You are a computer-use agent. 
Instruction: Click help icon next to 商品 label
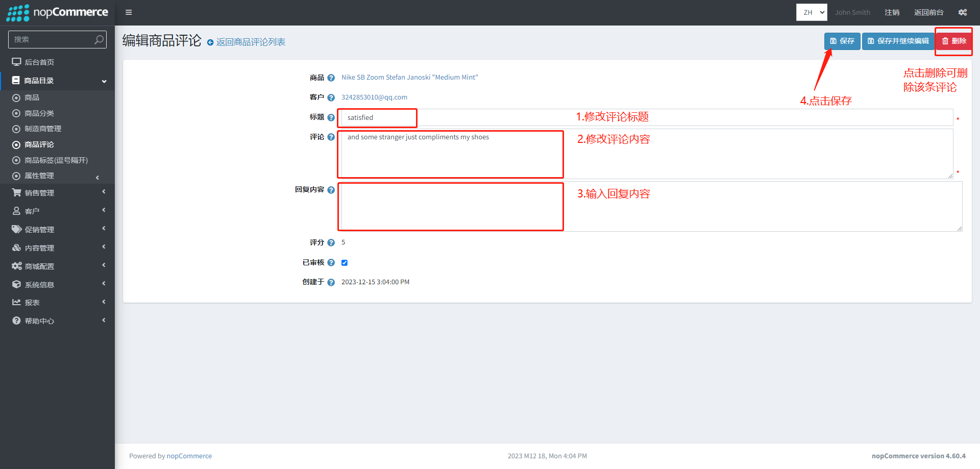pyautogui.click(x=331, y=78)
